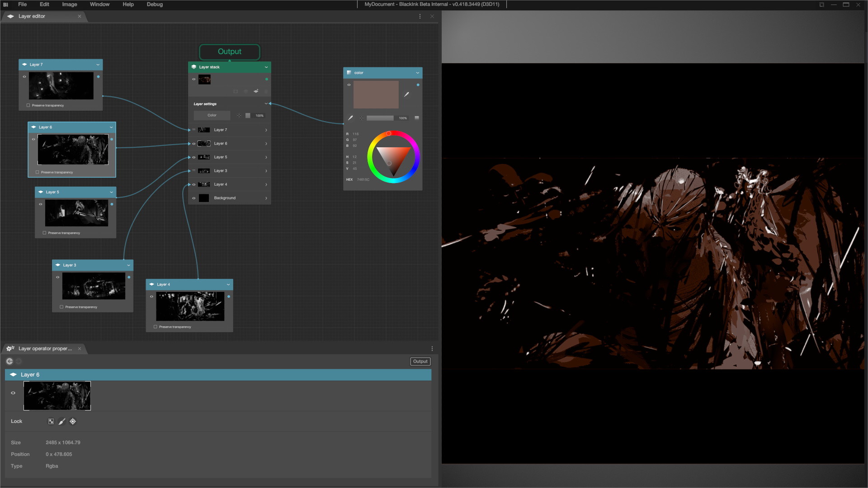This screenshot has height=488, width=868.
Task: Enable Preserve transparency on the Layer 4 node
Action: 156,327
